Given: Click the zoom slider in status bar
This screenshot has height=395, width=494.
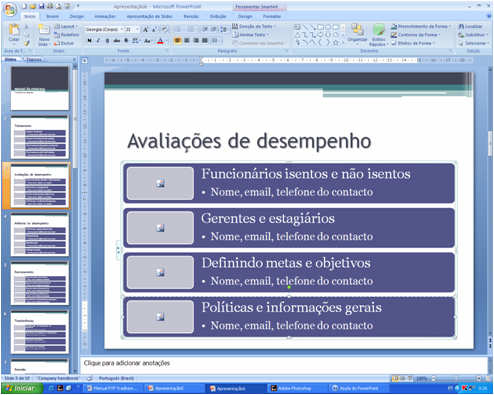Looking at the screenshot, I should click(456, 378).
